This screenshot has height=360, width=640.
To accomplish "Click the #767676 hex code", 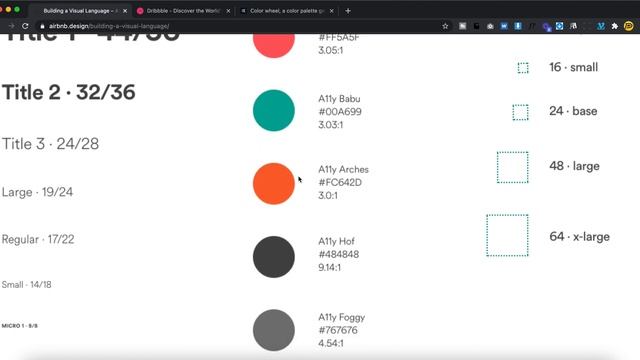I will coord(338,330).
